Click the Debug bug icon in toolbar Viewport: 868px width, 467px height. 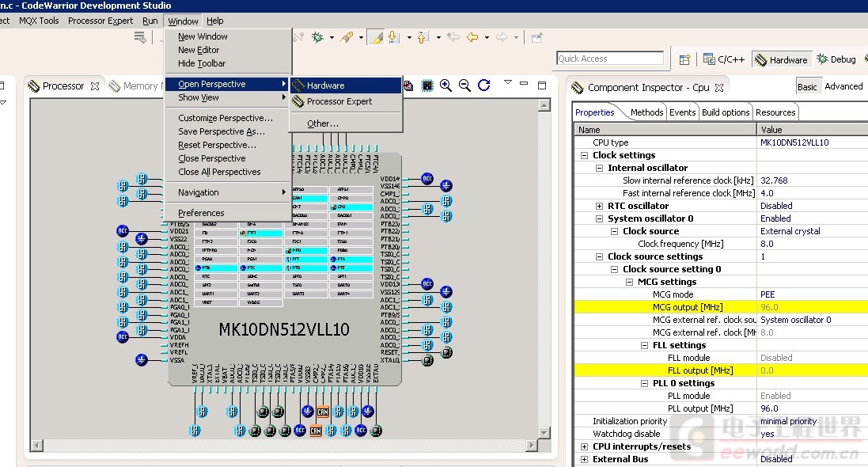point(318,38)
